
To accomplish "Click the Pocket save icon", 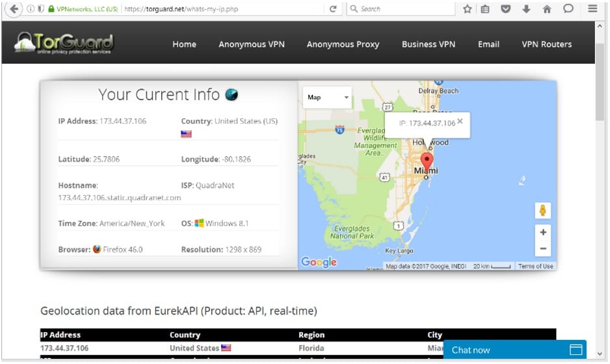I will (x=505, y=8).
